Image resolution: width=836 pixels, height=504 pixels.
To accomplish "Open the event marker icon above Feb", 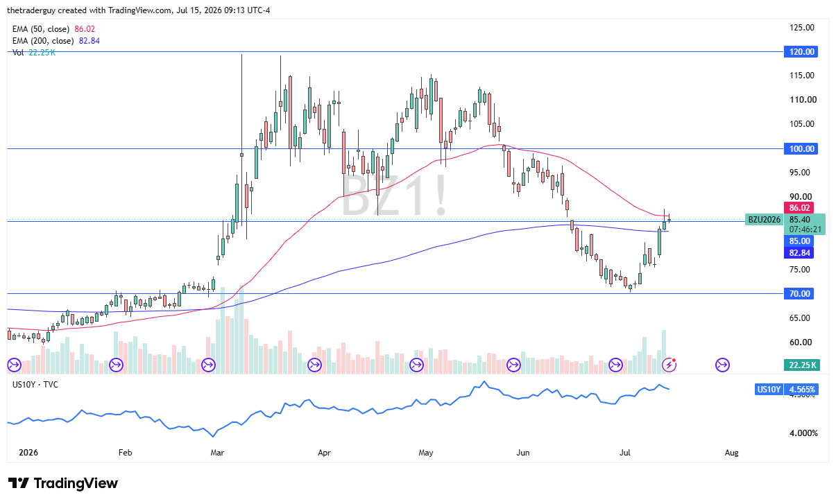I will 116,364.
